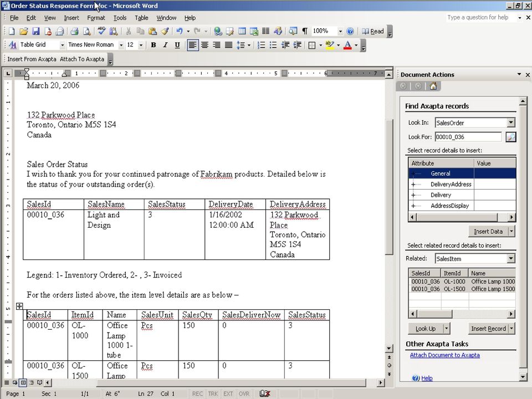Image resolution: width=532 pixels, height=399 pixels.
Task: Run the Spelling and Grammar check icon
Action: tap(101, 31)
